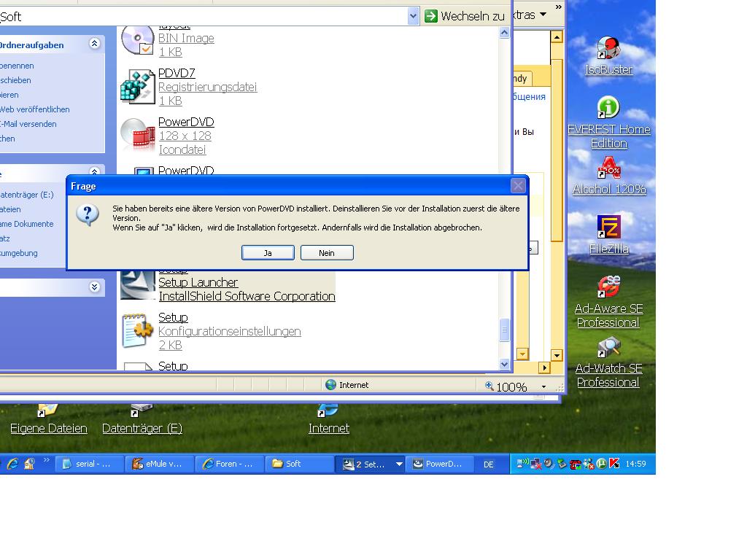Open the Extras menu in the browser window
The width and height of the screenshot is (747, 560).
point(530,15)
